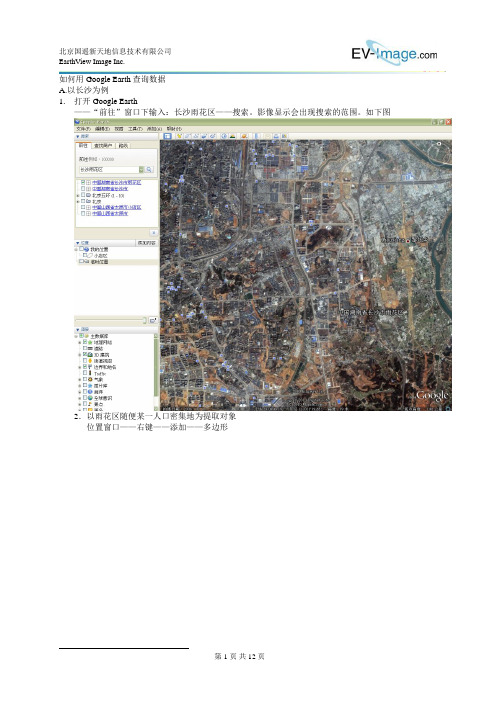Choose the planet switcher icon

point(244,136)
